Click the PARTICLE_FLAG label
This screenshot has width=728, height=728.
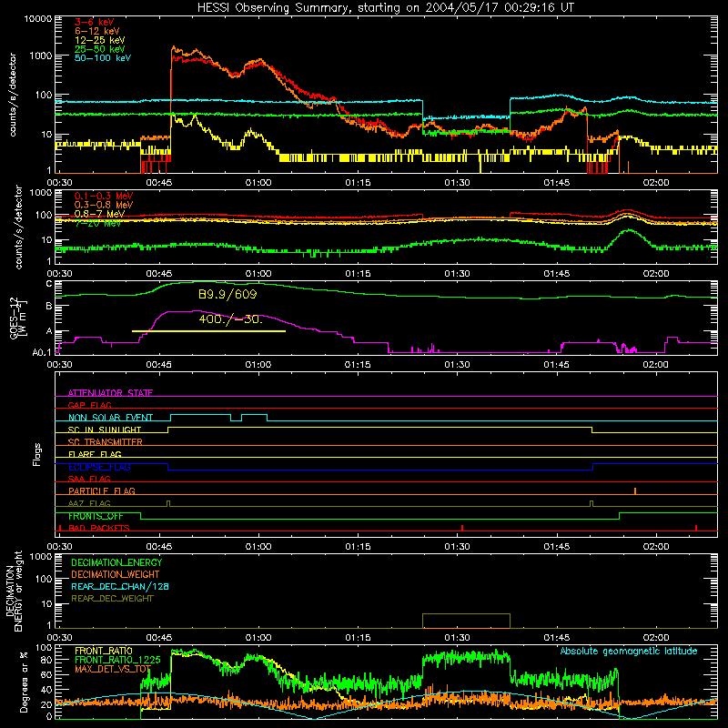pos(102,491)
